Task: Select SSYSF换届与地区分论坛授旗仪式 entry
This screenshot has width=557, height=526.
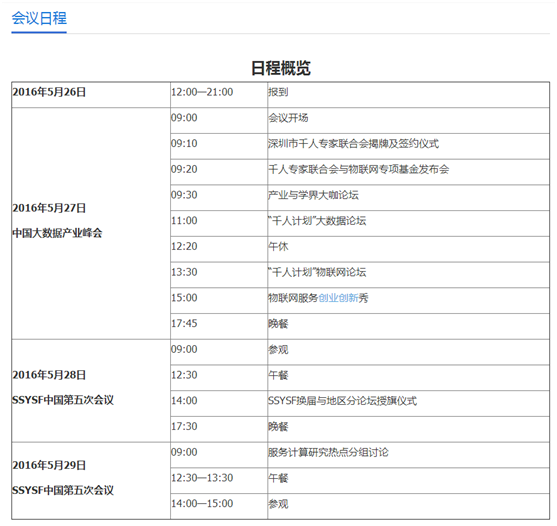Action: [342, 401]
